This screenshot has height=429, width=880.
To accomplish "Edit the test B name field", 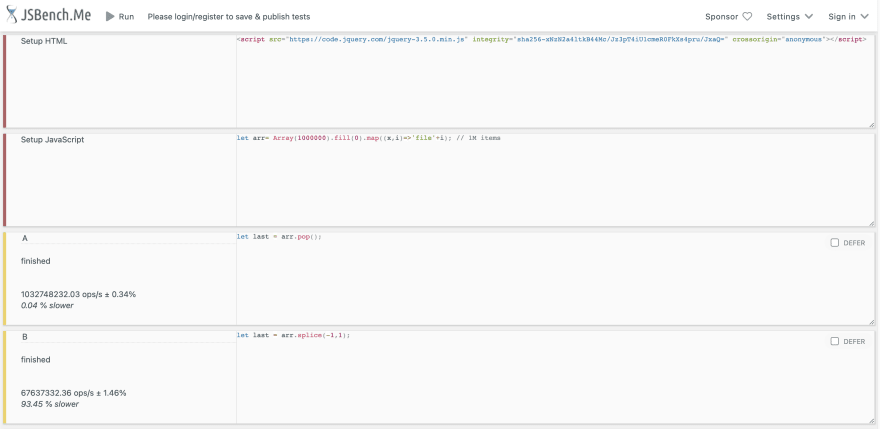I will point(127,337).
